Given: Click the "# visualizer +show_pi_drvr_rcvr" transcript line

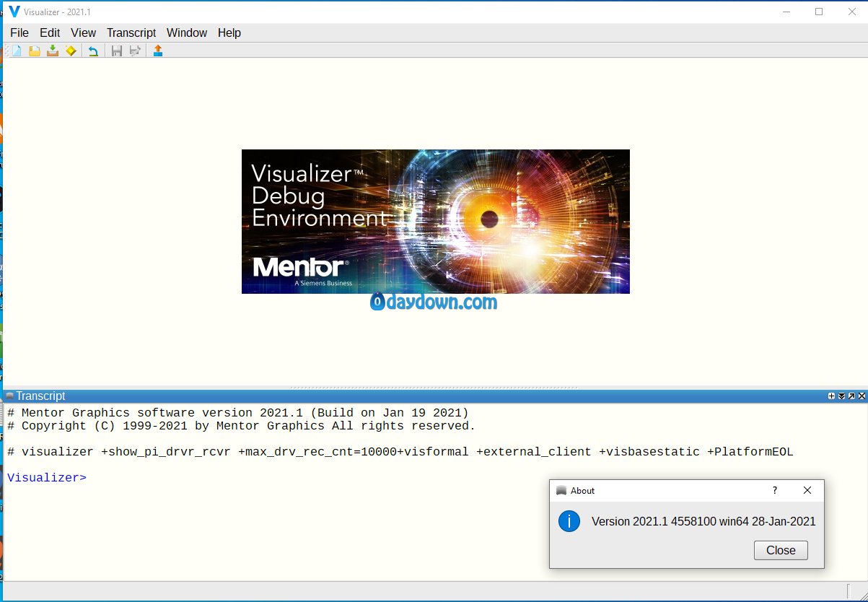Looking at the screenshot, I should (400, 452).
